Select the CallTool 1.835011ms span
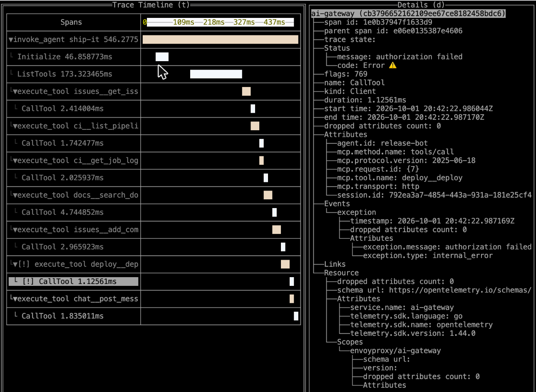Viewport: 536px width, 392px height. pos(74,316)
